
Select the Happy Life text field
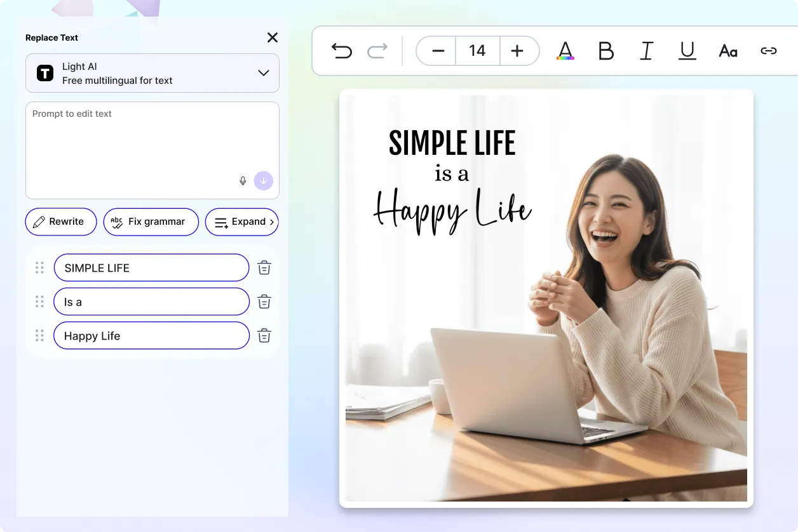coord(151,336)
